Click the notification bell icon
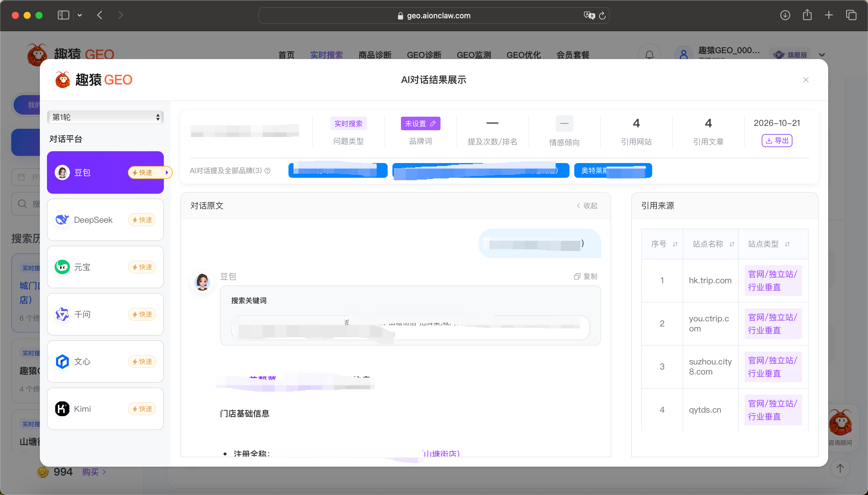Screen dimensions: 868x495 tap(650, 55)
